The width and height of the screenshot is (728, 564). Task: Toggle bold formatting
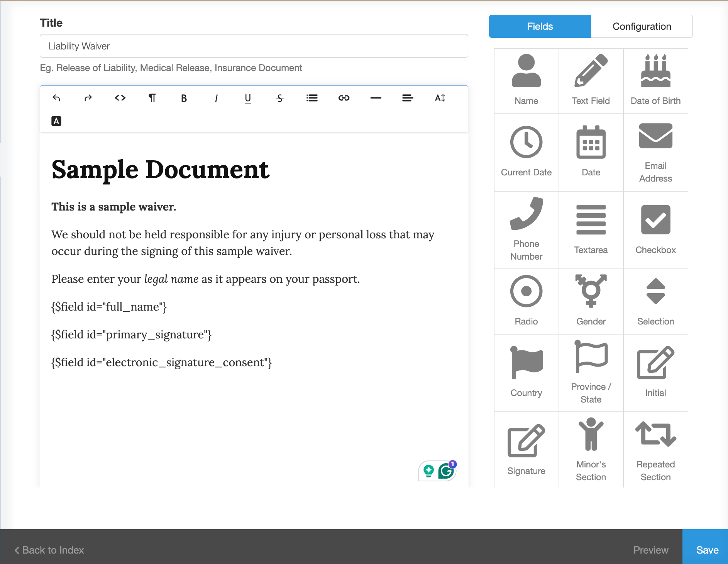click(184, 98)
